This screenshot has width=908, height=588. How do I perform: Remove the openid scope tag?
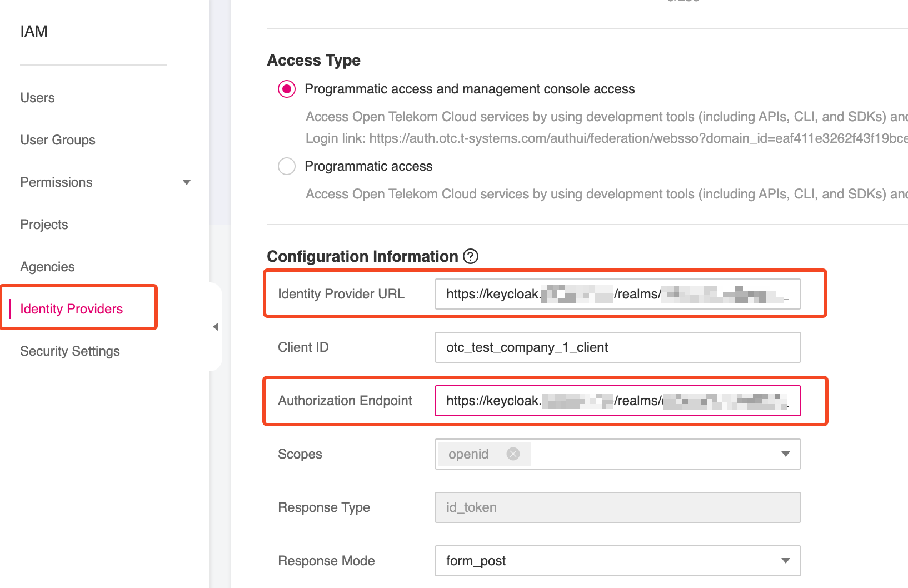pyautogui.click(x=513, y=454)
